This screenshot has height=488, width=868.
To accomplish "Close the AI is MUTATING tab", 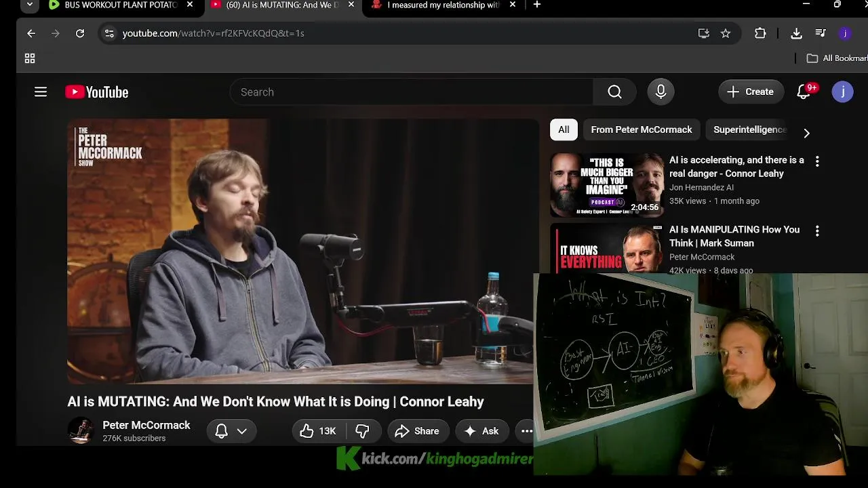I will pos(351,5).
